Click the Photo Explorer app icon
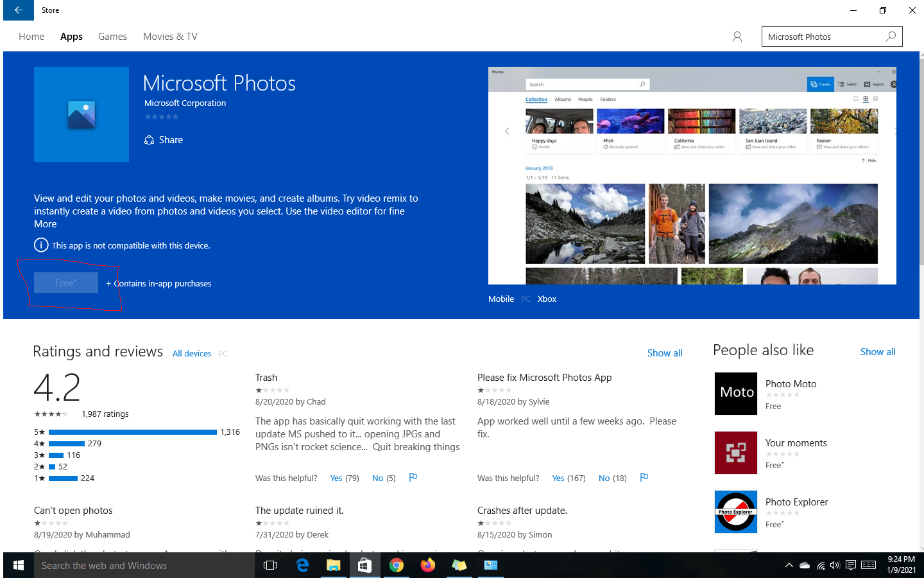924x578 pixels. (x=736, y=512)
